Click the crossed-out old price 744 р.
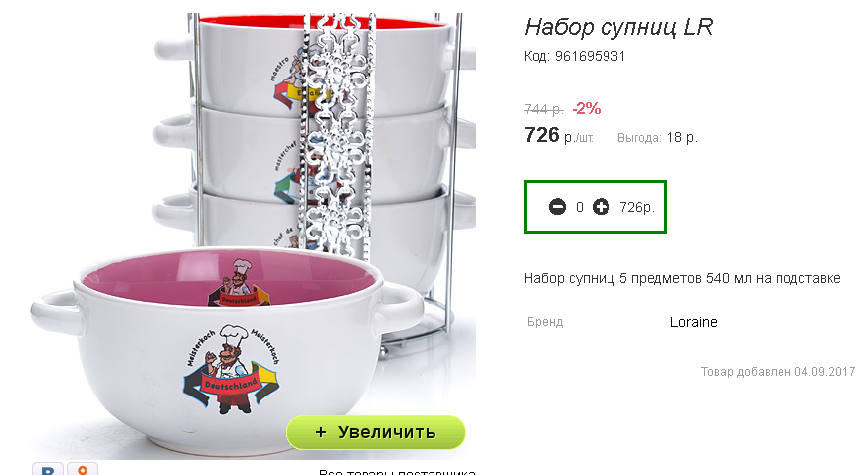 coord(544,109)
